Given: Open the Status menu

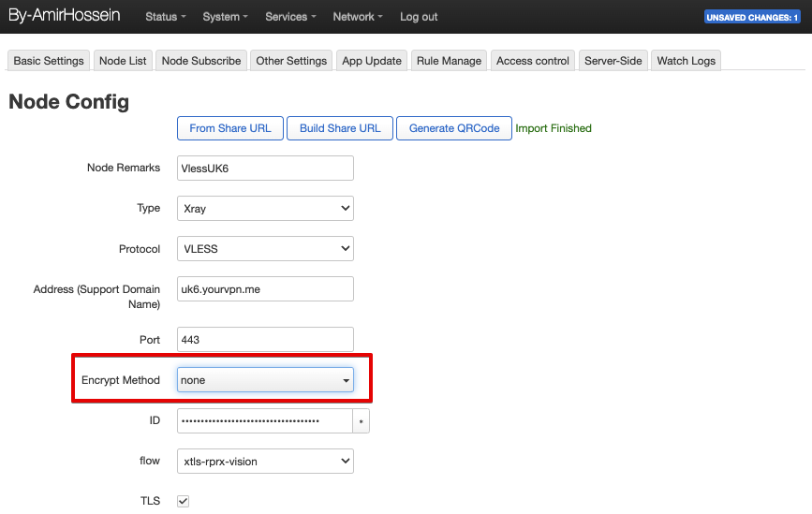Looking at the screenshot, I should [x=165, y=17].
